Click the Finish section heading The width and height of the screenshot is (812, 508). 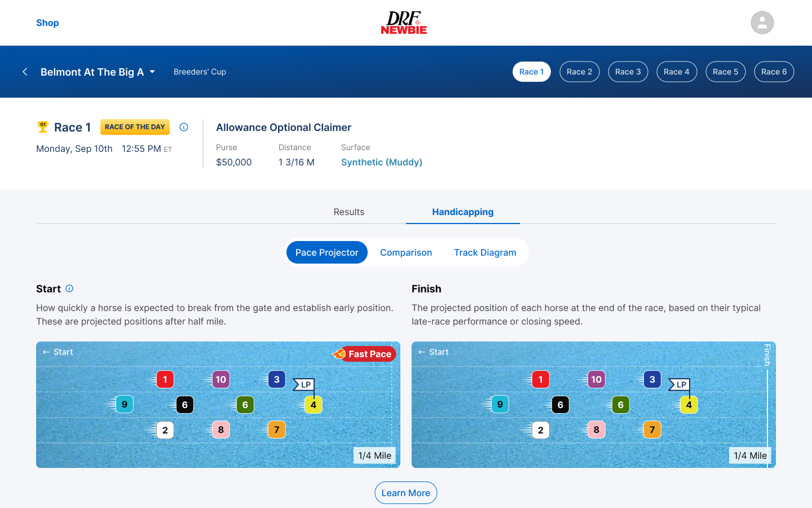pyautogui.click(x=426, y=288)
